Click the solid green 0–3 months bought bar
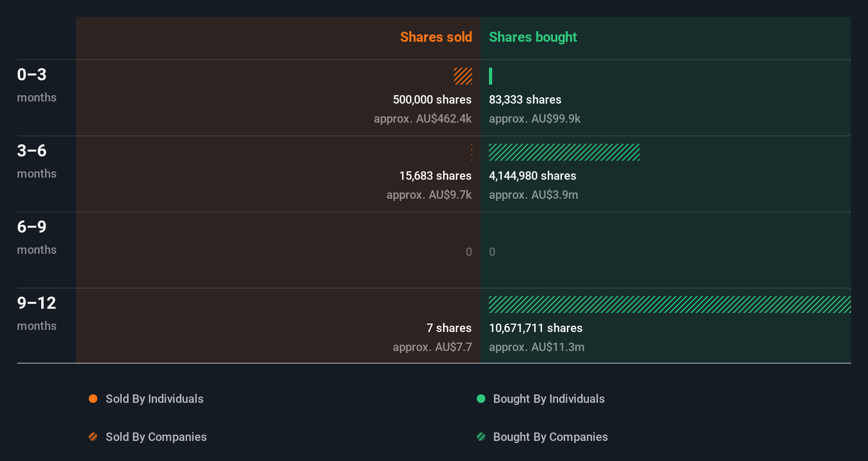The width and height of the screenshot is (868, 461). (x=491, y=76)
